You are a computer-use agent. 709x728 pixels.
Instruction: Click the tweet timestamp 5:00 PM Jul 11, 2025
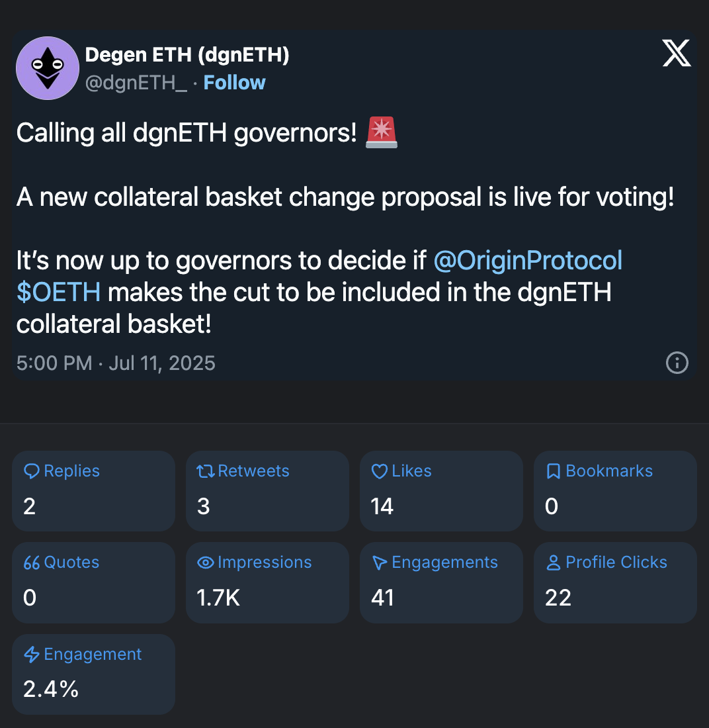click(116, 363)
